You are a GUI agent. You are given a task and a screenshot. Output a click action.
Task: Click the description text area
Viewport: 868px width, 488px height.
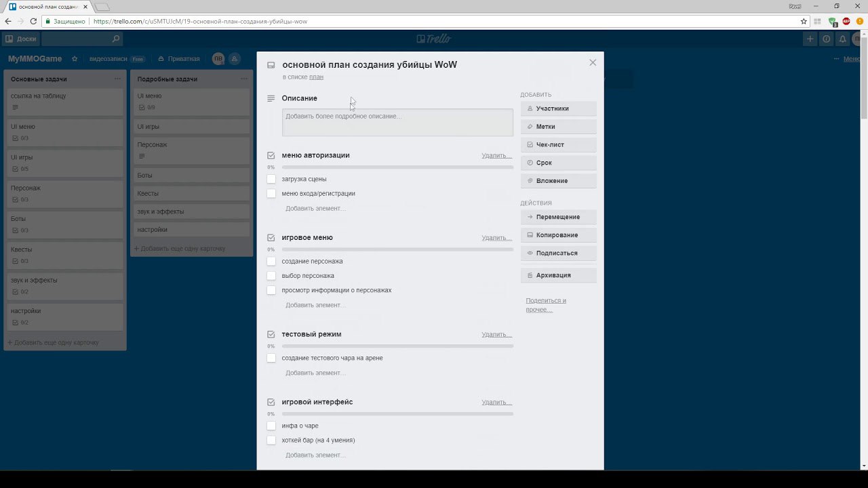pos(397,123)
